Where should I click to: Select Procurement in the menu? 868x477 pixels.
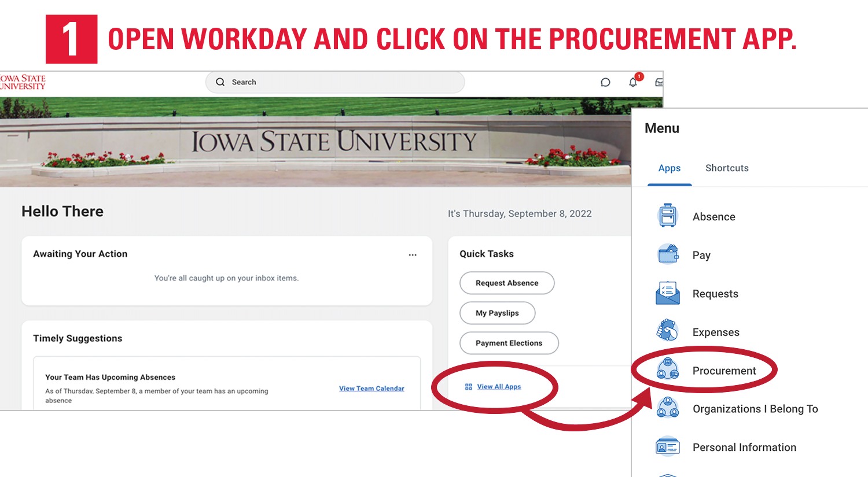[724, 371]
